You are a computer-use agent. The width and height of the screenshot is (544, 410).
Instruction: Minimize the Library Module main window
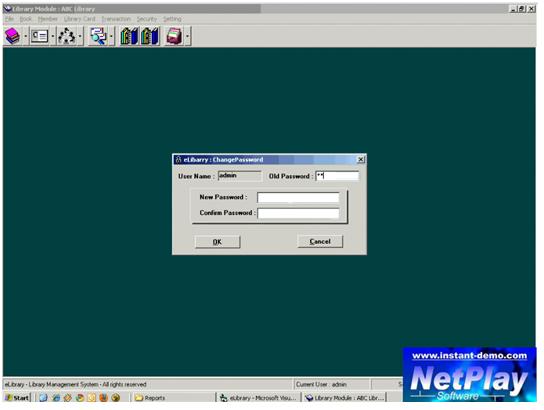click(x=513, y=9)
